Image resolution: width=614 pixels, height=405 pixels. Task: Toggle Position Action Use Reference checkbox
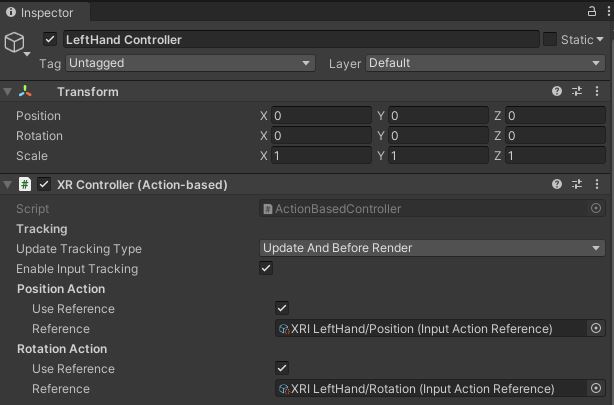[x=282, y=308]
